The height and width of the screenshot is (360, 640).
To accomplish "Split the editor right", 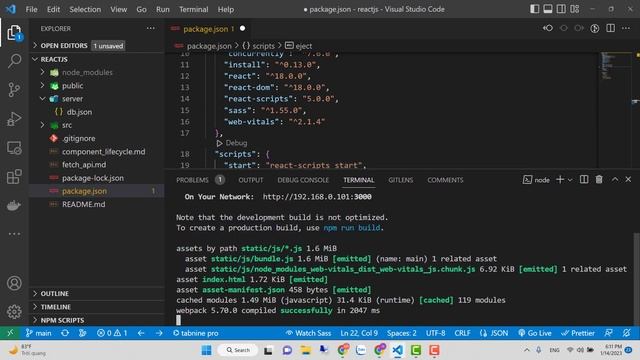I will pyautogui.click(x=610, y=28).
